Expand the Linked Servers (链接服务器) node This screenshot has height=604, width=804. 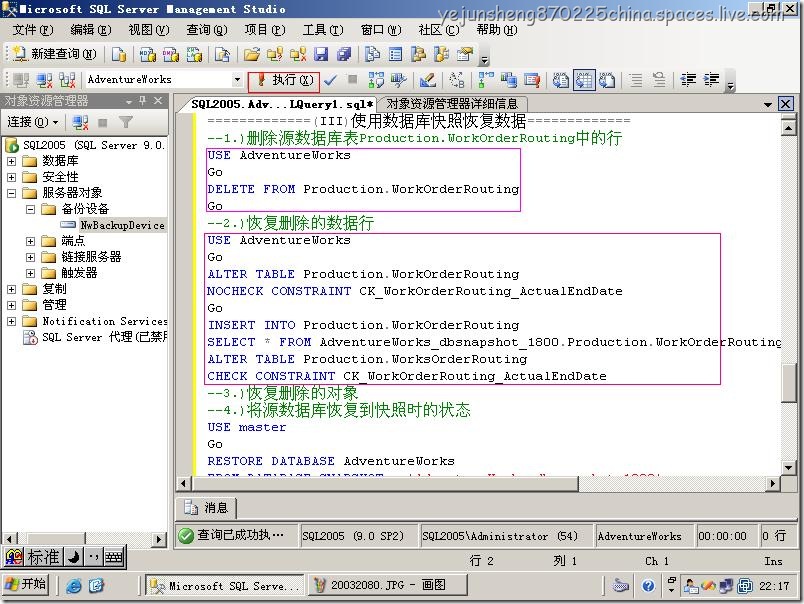(30, 257)
